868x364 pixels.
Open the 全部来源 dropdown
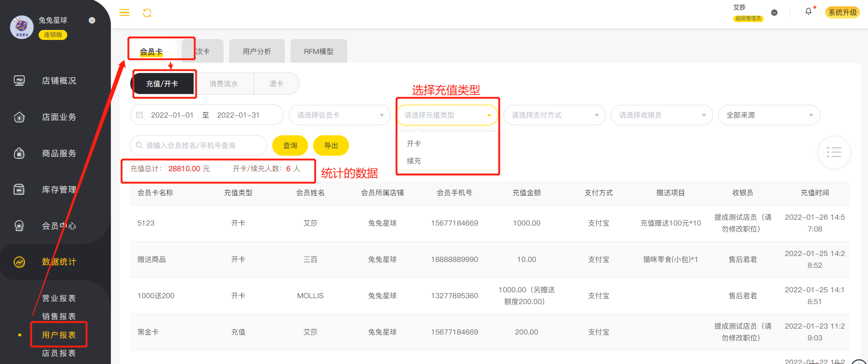(769, 115)
